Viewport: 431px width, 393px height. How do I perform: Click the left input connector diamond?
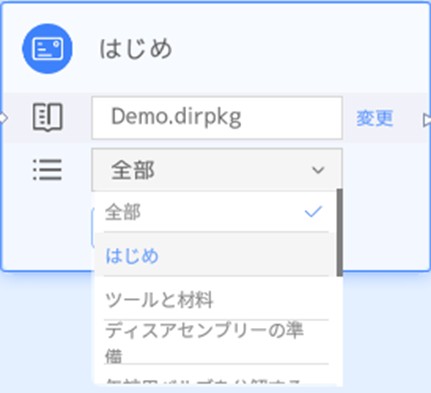3,118
